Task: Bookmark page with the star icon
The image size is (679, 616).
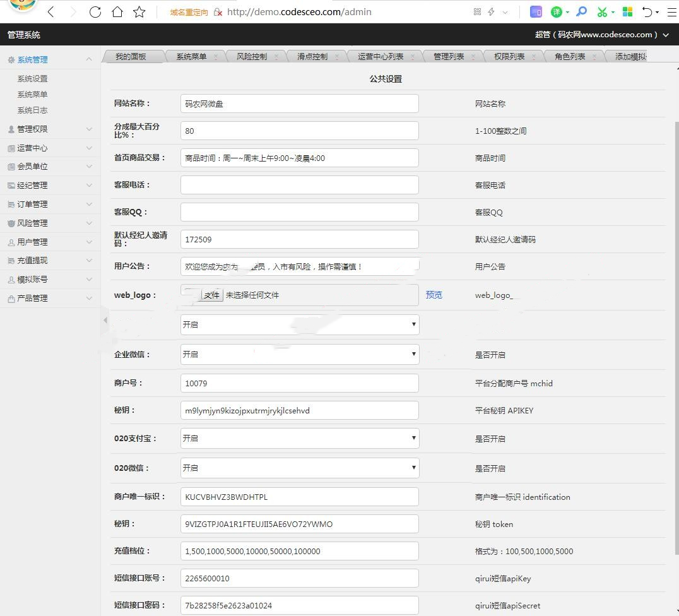Action: (139, 12)
